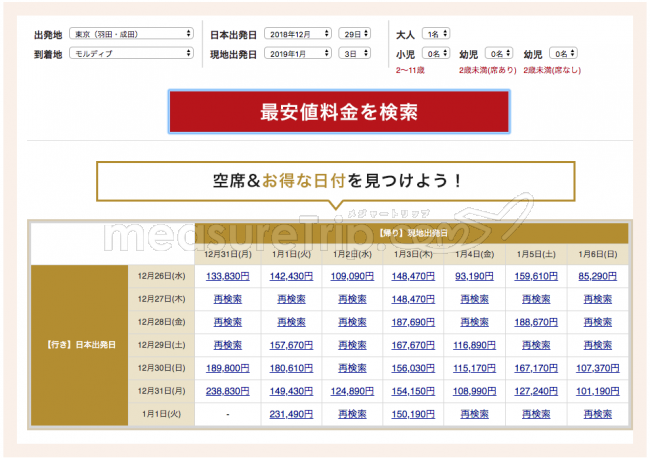Select the 107,370円 fare
The image size is (650, 458).
coord(597,368)
